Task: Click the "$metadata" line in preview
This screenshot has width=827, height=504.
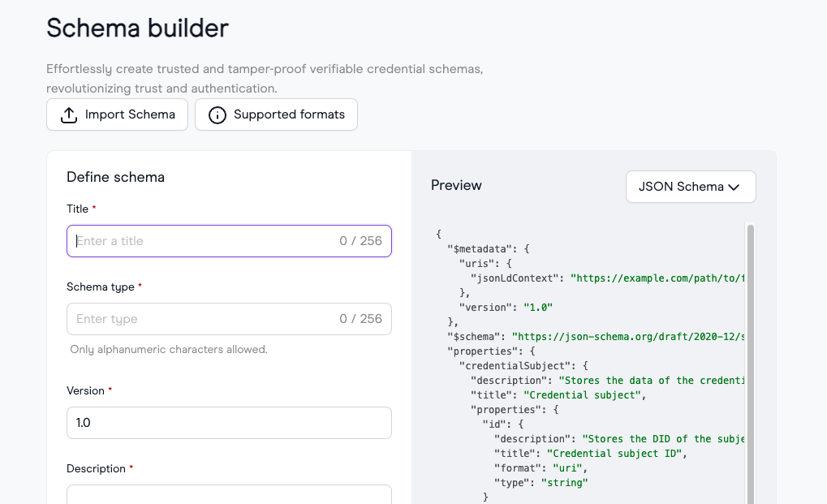Action: coord(489,249)
